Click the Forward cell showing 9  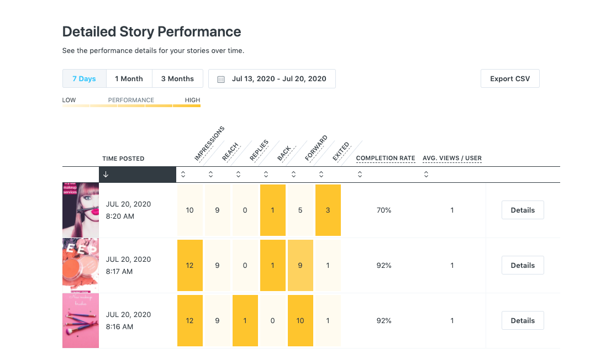pos(301,265)
